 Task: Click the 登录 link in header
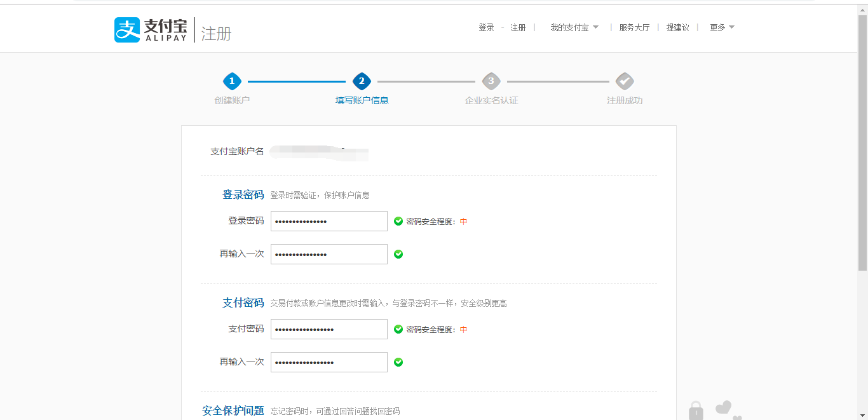click(x=486, y=27)
